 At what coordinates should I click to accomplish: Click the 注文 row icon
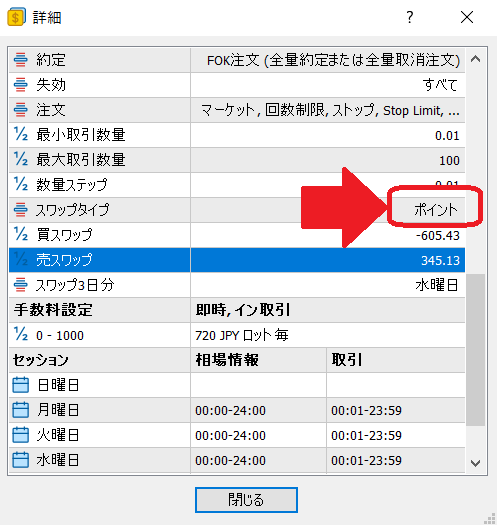click(x=20, y=110)
